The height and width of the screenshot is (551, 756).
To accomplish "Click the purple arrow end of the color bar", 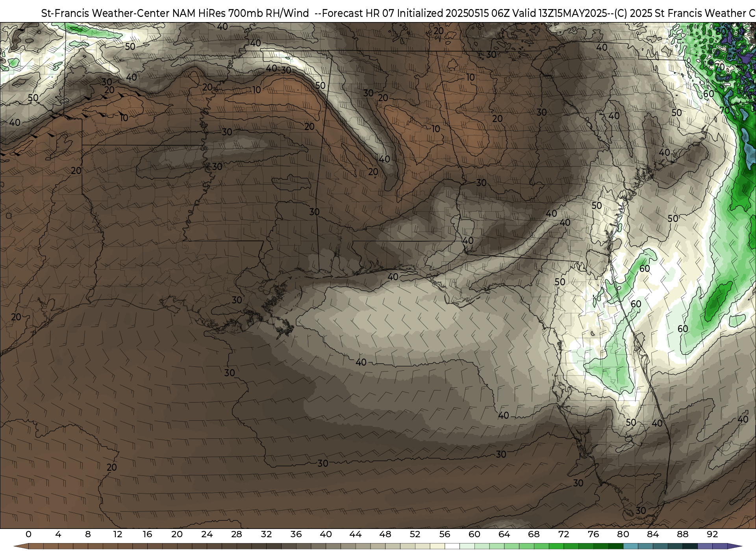I will (x=734, y=546).
